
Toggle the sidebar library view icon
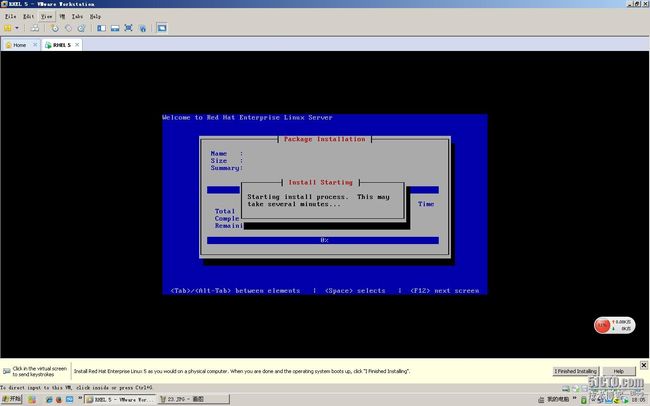(x=101, y=28)
